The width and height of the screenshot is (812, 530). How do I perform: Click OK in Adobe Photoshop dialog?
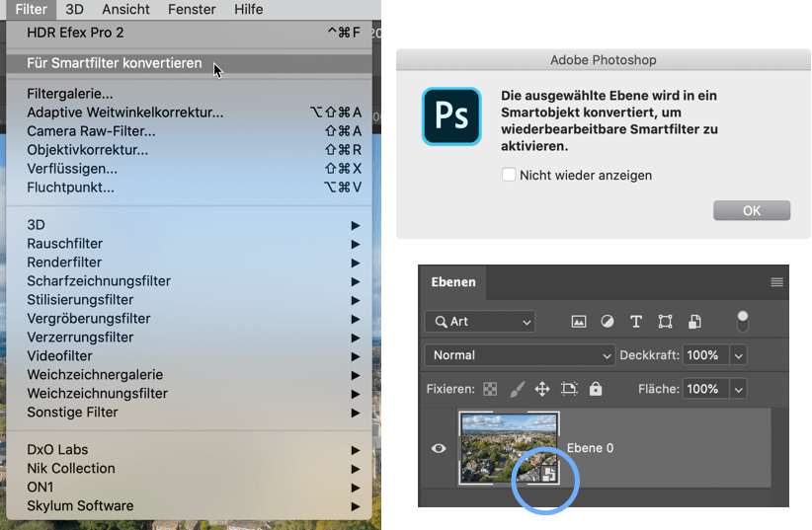[x=752, y=210]
